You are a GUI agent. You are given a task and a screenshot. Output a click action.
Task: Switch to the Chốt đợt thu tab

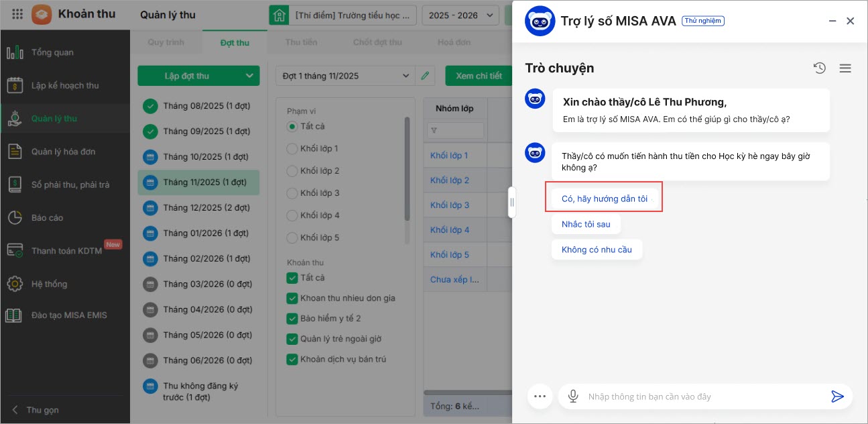coord(377,42)
